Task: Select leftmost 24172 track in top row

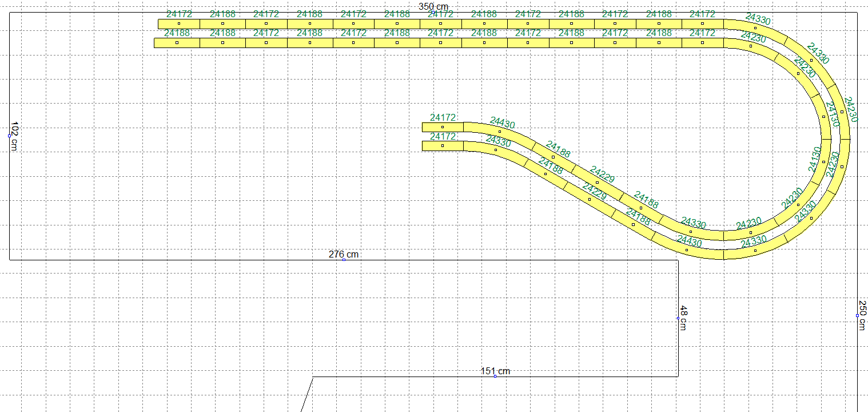Action: pyautogui.click(x=179, y=23)
